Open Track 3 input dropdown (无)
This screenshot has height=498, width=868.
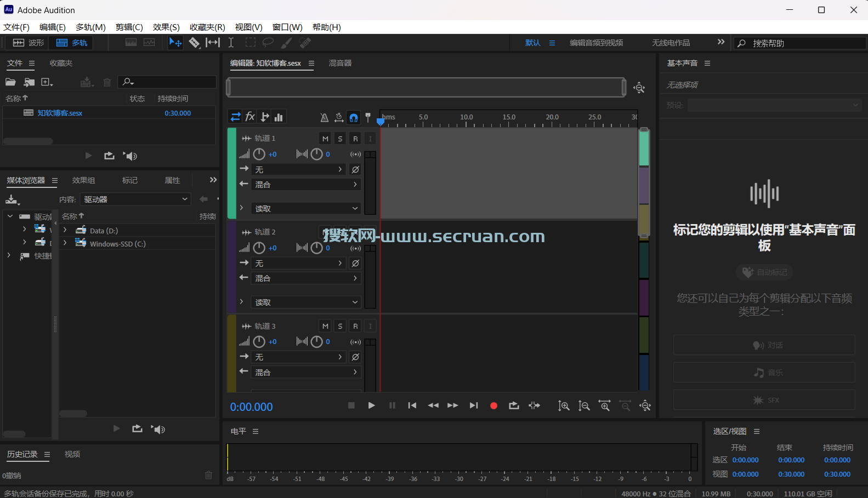pyautogui.click(x=299, y=357)
